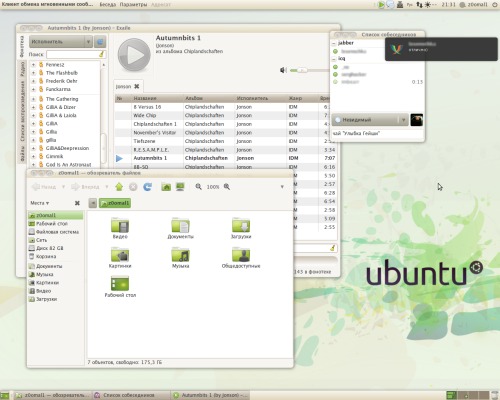The image size is (500, 400).
Task: Expand the Fennesz artist node
Action: [33, 65]
